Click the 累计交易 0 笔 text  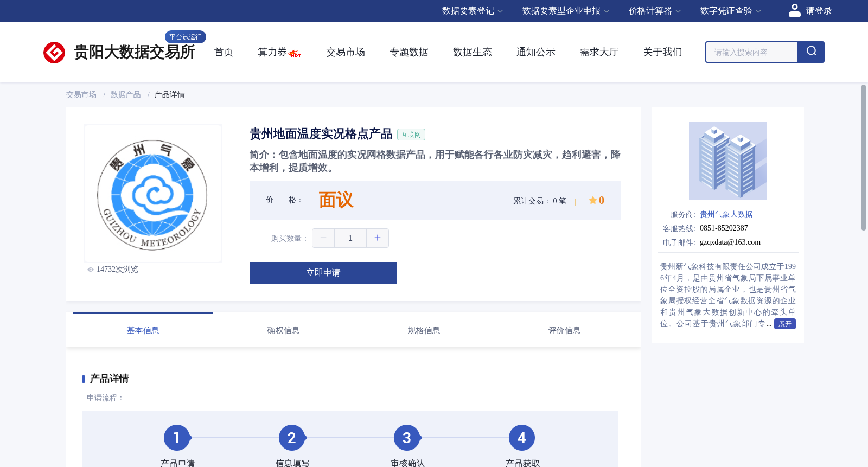pyautogui.click(x=540, y=201)
